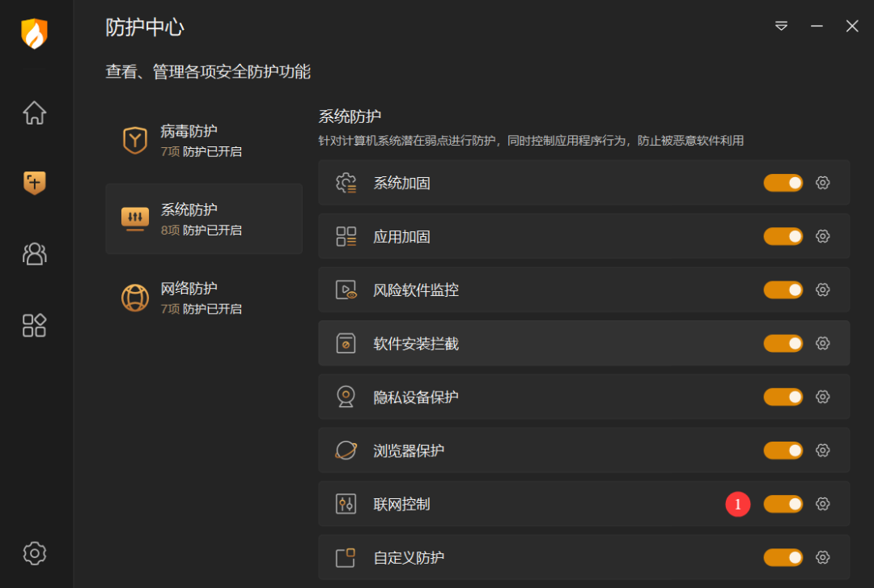Open the title bar dropdown menu
The height and width of the screenshot is (588, 874).
pos(782,26)
